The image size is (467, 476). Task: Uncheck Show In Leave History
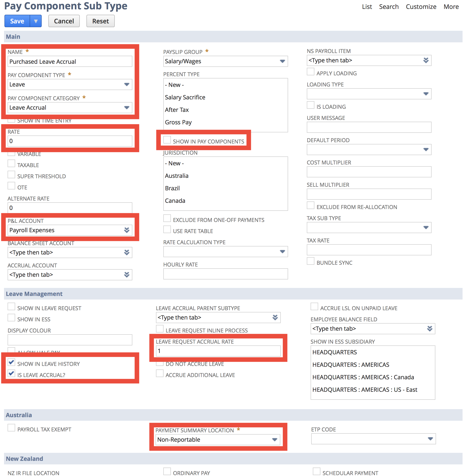click(11, 362)
